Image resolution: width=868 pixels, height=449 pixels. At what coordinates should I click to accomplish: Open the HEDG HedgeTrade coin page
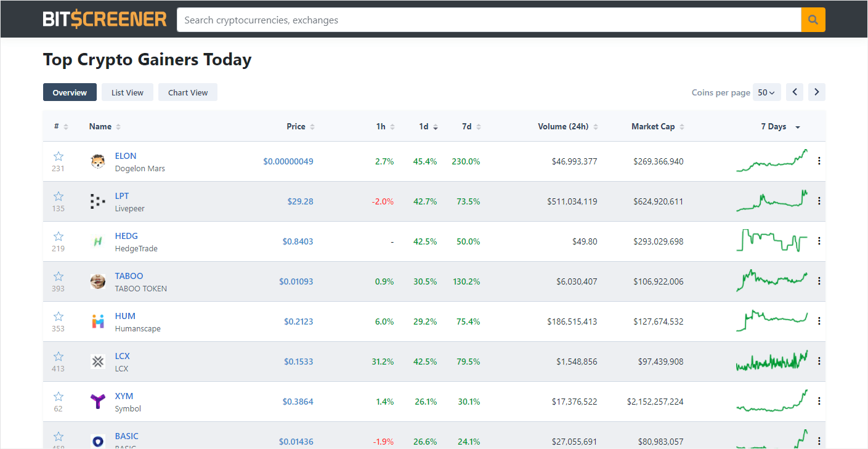click(126, 235)
